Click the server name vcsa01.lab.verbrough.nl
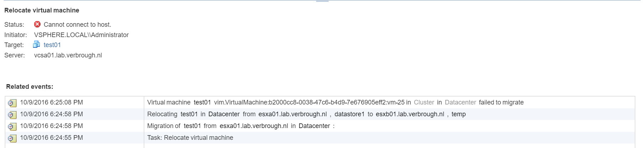The width and height of the screenshot is (644, 148). pyautogui.click(x=68, y=55)
